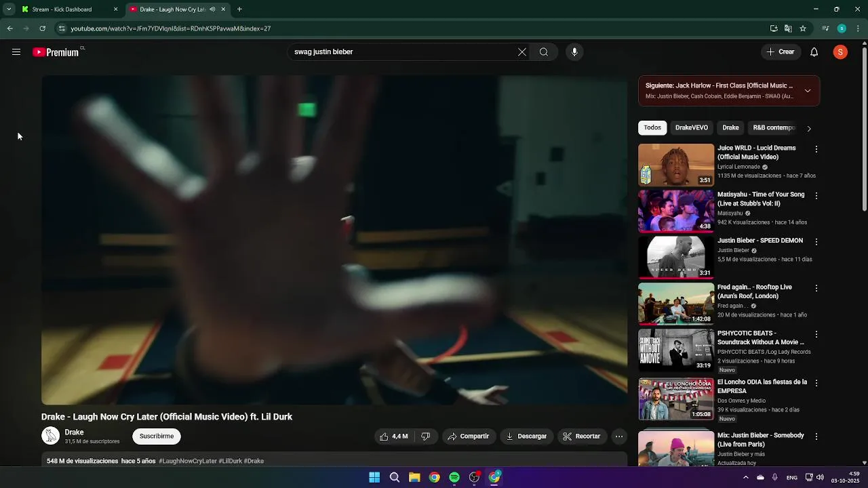The image size is (868, 488).
Task: Open Chrome tab search dropdown
Action: tap(9, 9)
